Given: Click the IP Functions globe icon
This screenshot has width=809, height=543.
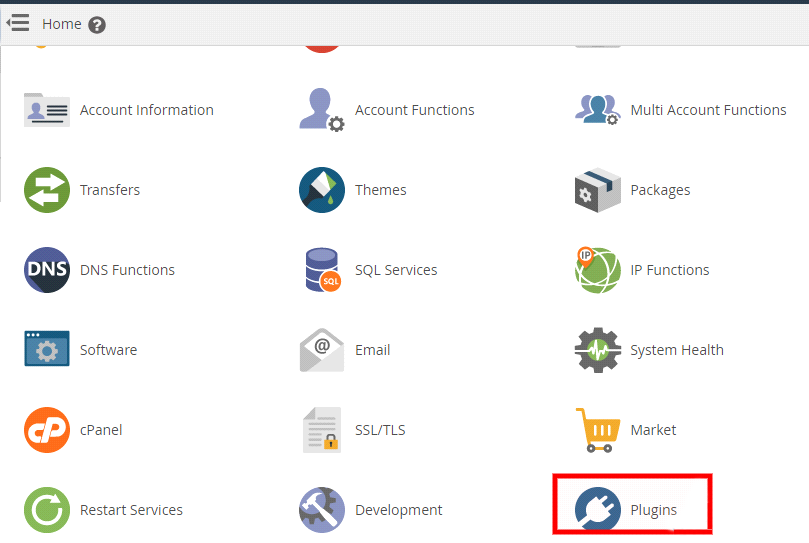Looking at the screenshot, I should coord(597,270).
